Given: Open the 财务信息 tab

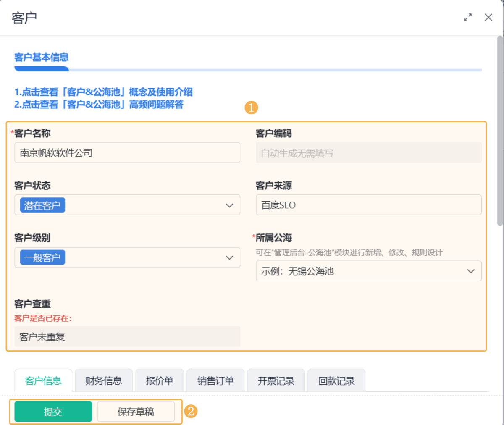Looking at the screenshot, I should pos(104,381).
